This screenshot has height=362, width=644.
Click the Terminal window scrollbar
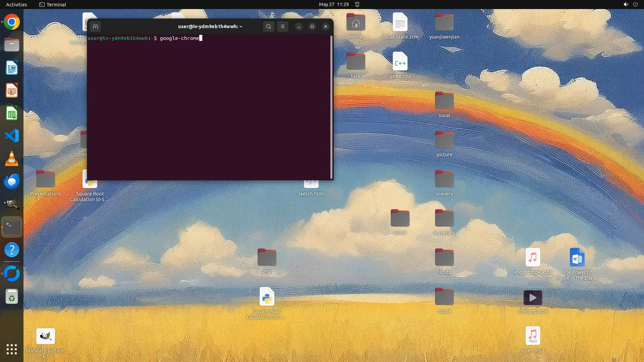[x=331, y=107]
